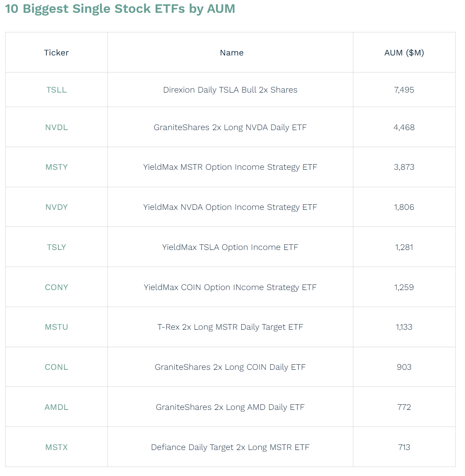The width and height of the screenshot is (465, 476).
Task: Click the CONY ticker link
Action: [x=56, y=287]
